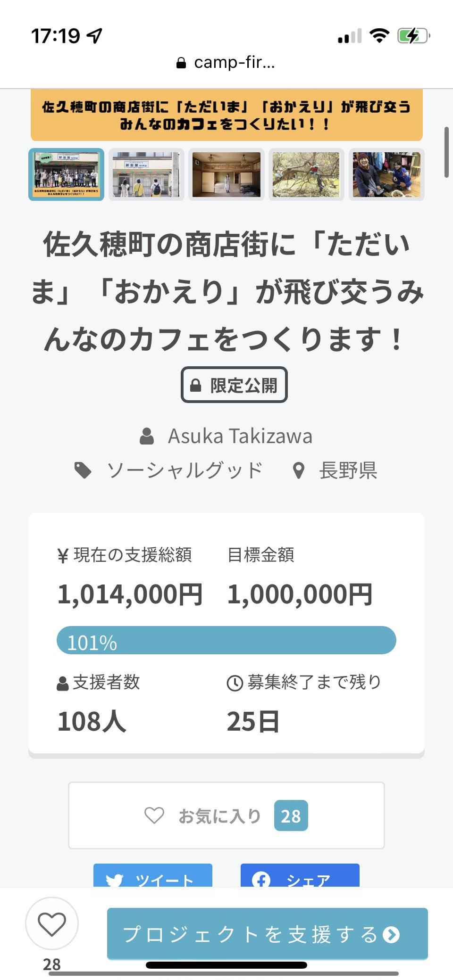
Task: Click the person icon beside Asuka Takizawa
Action: pos(147,436)
